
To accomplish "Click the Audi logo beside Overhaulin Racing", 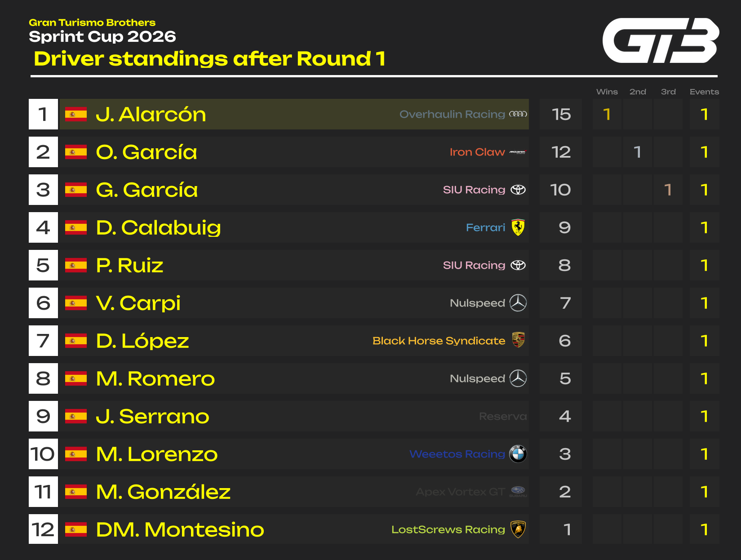I will (518, 114).
